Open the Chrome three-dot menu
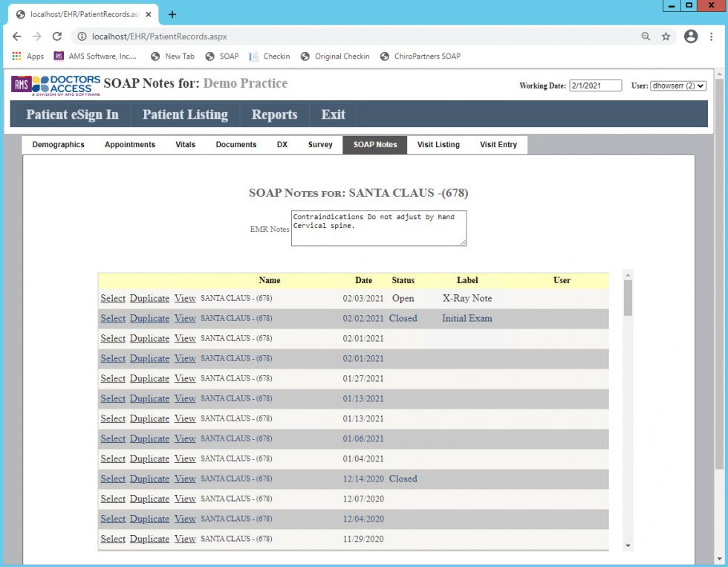Viewport: 728px width, 567px height. (x=712, y=36)
